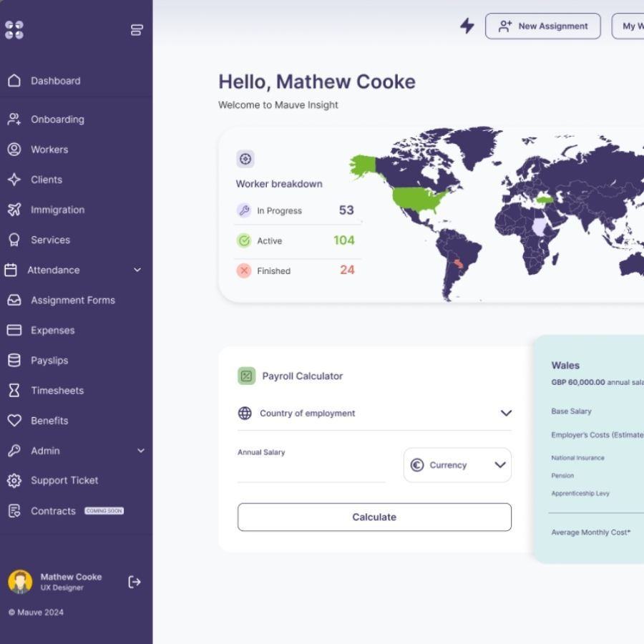Click the Contracts COMING SOON badge
This screenshot has width=644, height=644.
[104, 511]
